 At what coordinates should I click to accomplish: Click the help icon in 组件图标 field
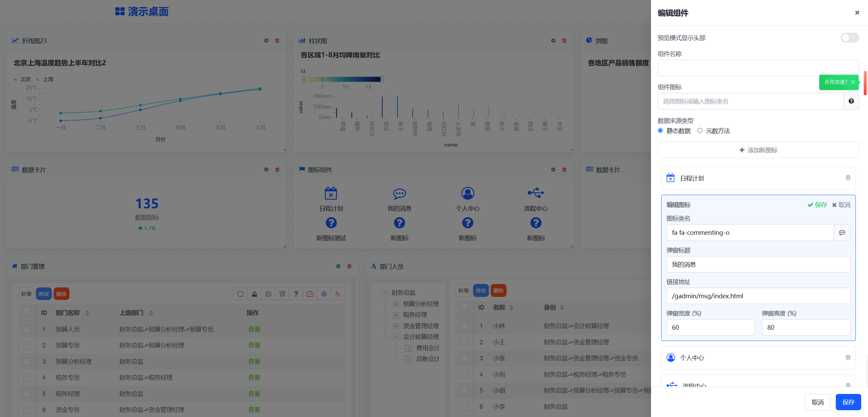(x=851, y=101)
